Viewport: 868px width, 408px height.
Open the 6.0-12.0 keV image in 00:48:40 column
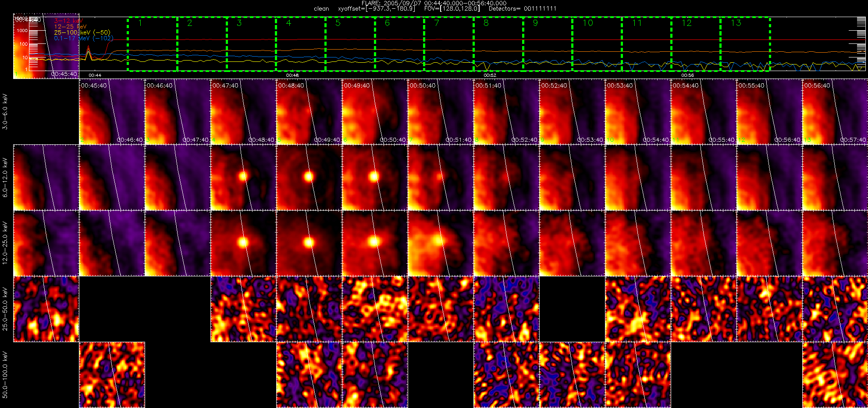coord(309,178)
